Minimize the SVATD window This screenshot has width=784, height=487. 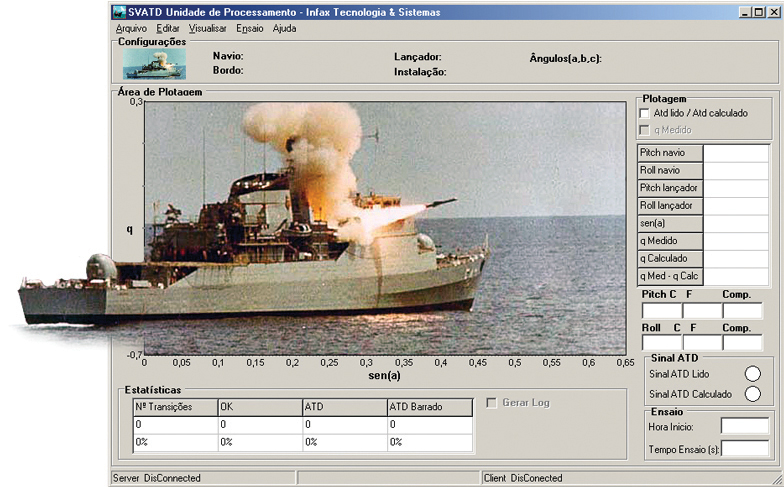[745, 12]
